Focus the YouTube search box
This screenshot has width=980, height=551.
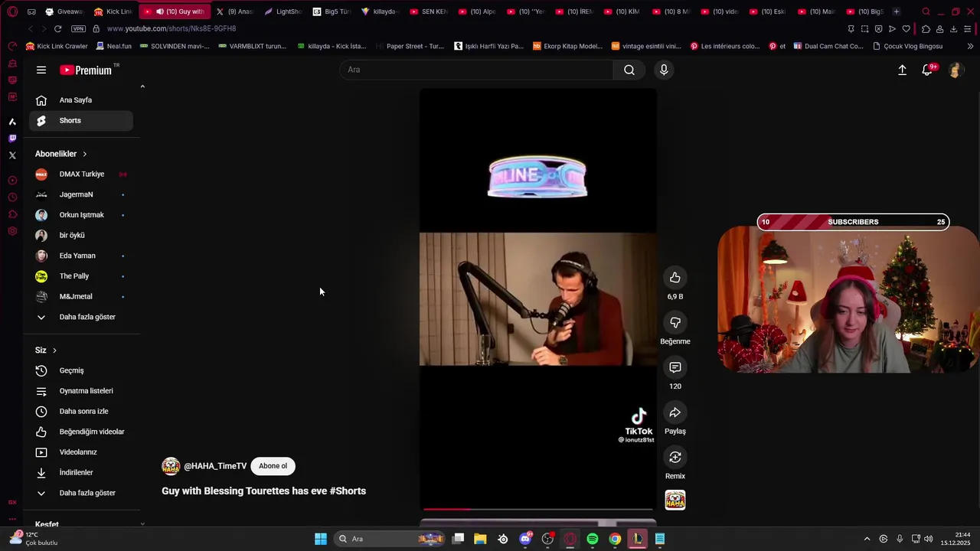(476, 70)
